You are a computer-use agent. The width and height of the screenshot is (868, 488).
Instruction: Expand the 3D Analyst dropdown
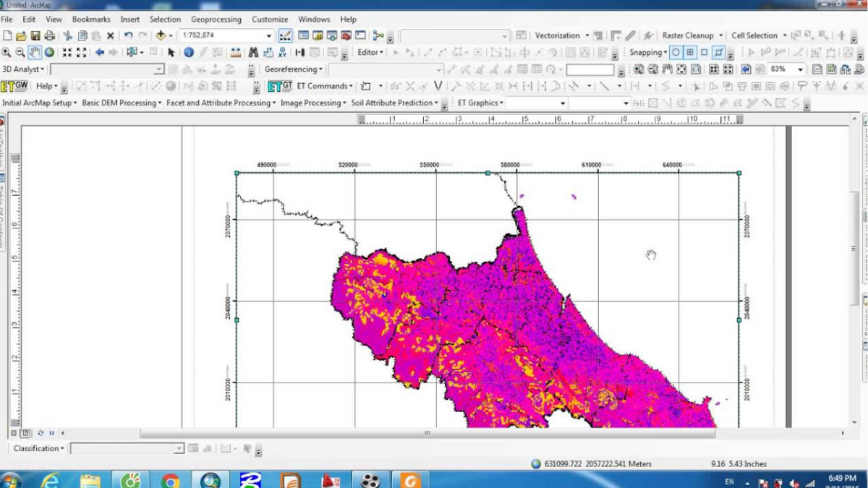point(23,69)
